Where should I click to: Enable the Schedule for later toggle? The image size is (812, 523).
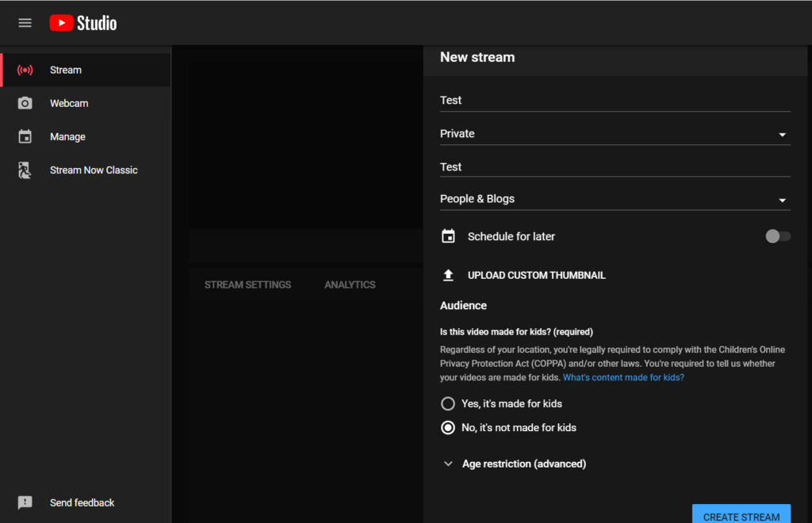click(x=777, y=236)
